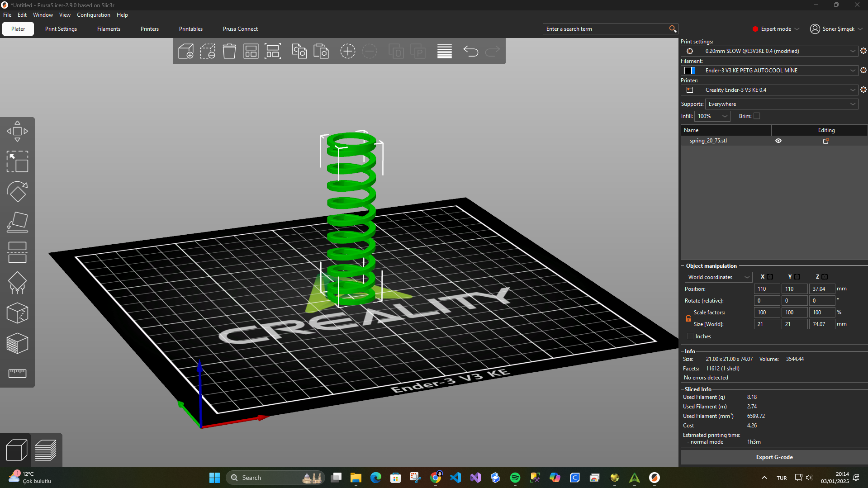
Task: Toggle Z axis mirror button
Action: [825, 277]
